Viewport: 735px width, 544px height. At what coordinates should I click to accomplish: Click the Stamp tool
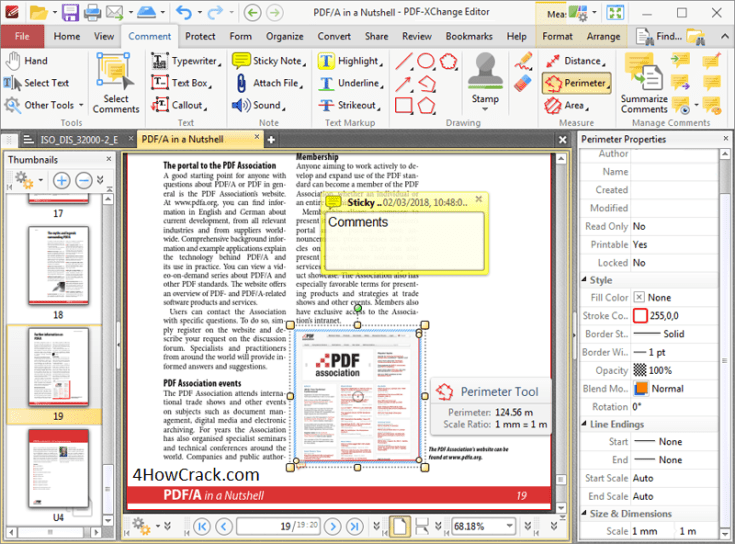(x=485, y=82)
